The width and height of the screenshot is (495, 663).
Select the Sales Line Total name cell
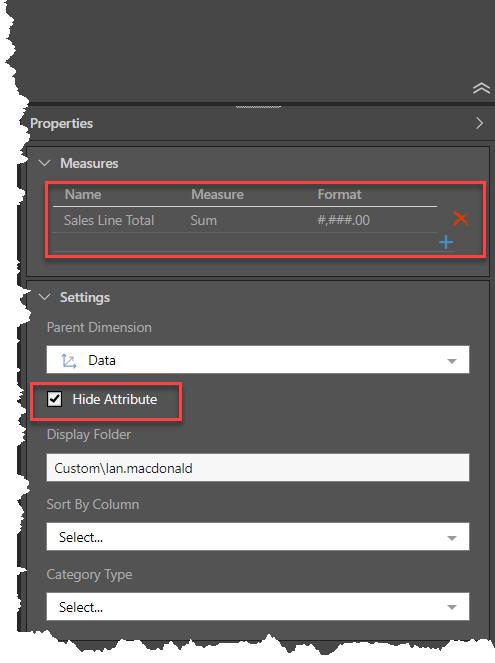tap(109, 220)
